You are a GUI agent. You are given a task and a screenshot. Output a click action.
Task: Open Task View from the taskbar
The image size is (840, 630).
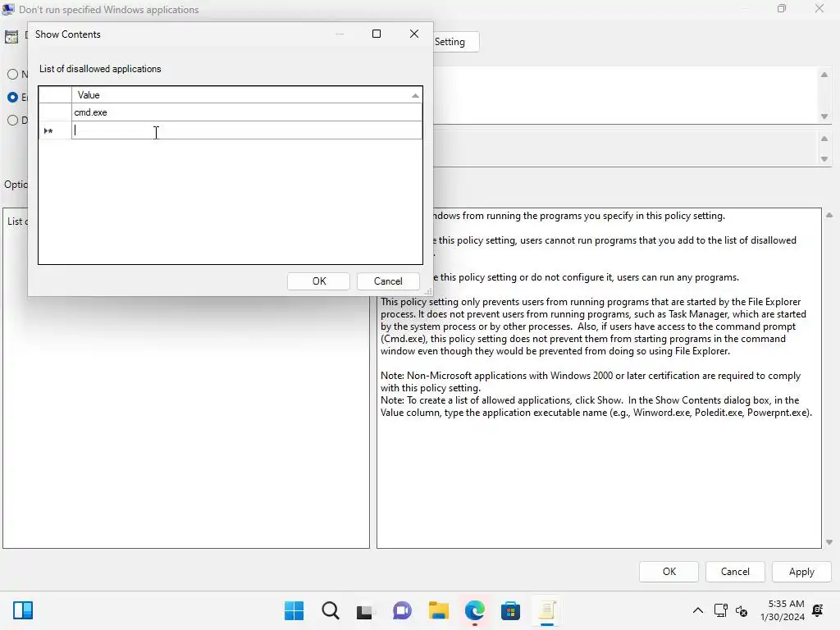(365, 611)
